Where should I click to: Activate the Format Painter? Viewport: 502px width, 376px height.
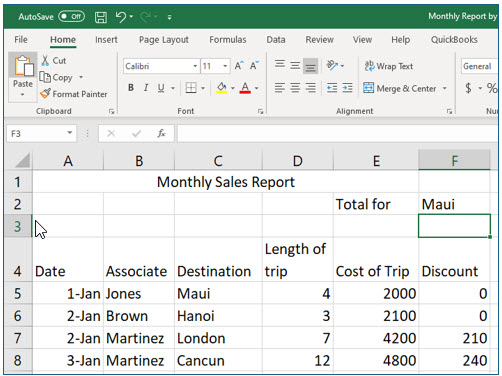pyautogui.click(x=73, y=94)
